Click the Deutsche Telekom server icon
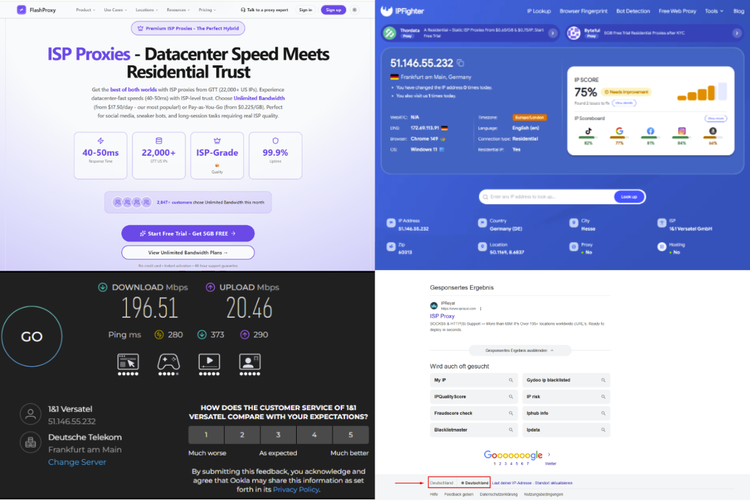Screen dimensions: 750x500 point(31,443)
